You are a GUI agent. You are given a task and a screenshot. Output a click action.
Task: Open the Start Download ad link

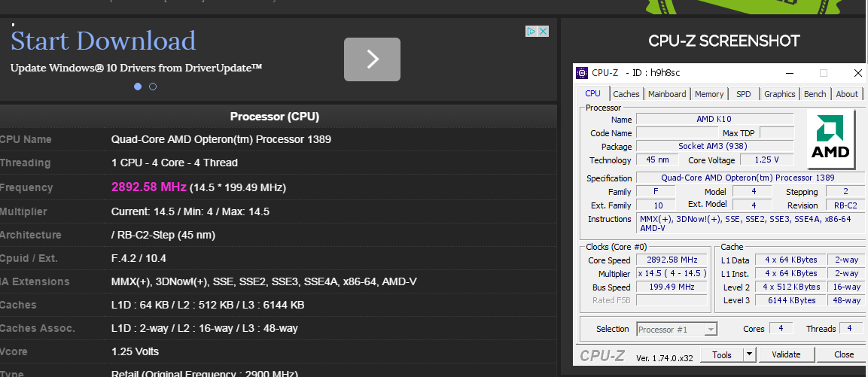(103, 41)
